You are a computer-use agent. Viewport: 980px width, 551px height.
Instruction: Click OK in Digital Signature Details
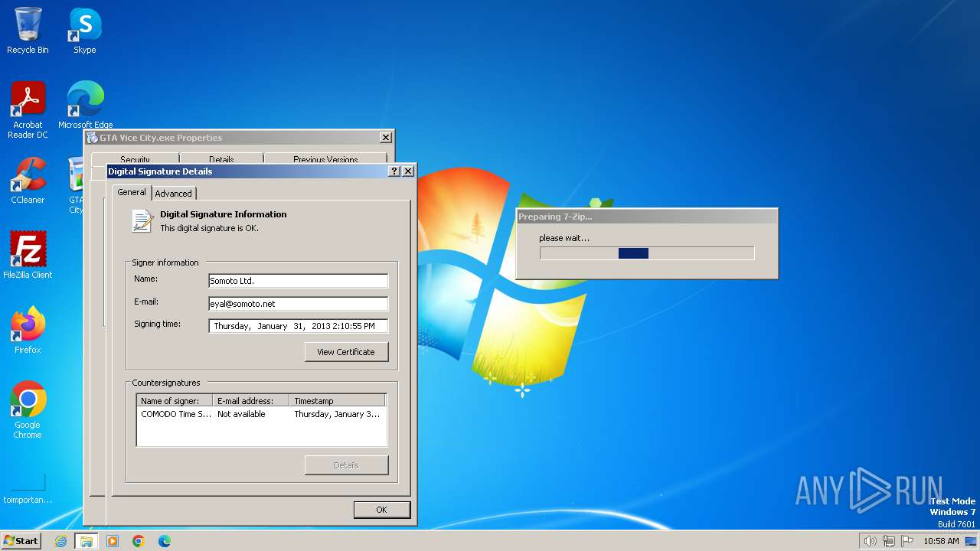[x=381, y=510]
